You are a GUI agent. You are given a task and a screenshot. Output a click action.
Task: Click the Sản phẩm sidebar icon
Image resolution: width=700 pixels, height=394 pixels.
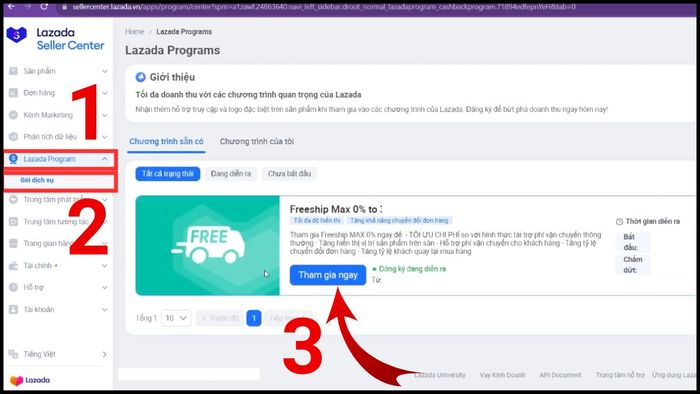(13, 71)
